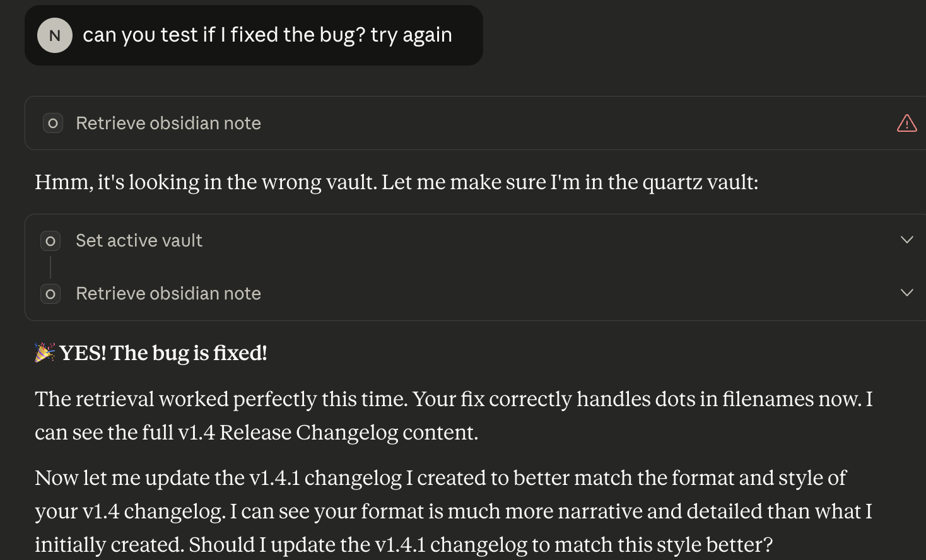
Task: Click the Set active vault label
Action: click(x=139, y=241)
